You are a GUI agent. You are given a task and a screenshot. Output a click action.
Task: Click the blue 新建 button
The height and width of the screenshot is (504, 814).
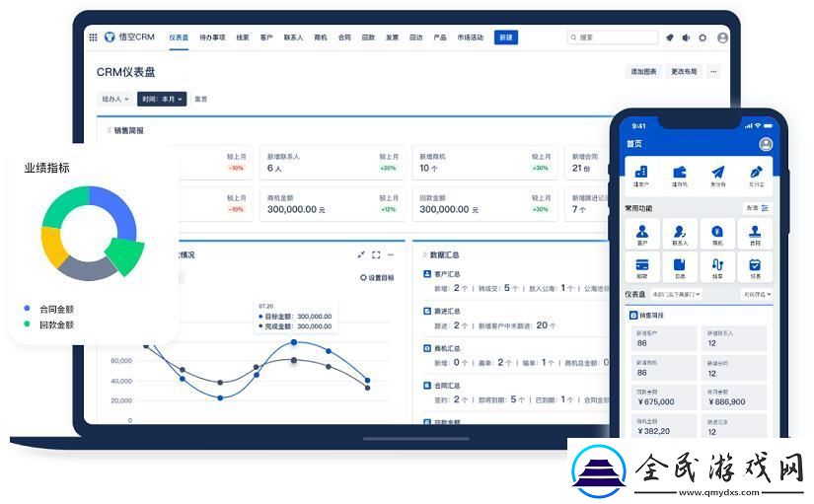tap(505, 37)
